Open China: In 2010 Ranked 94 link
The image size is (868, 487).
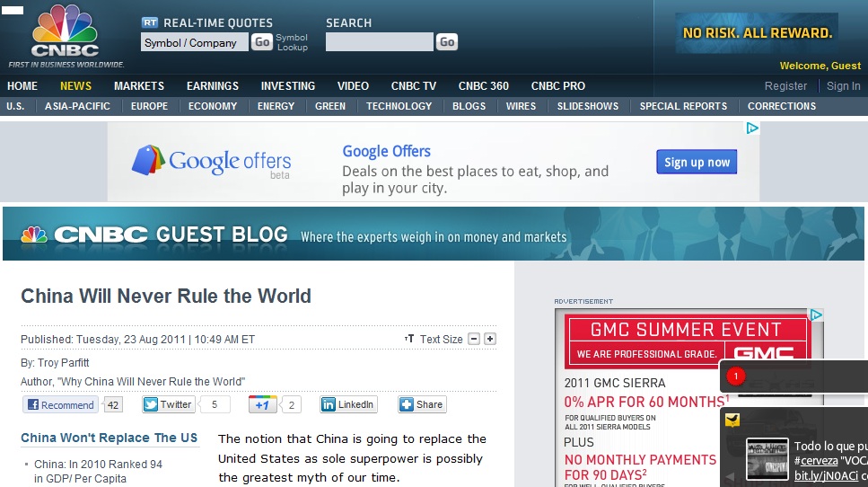[98, 471]
